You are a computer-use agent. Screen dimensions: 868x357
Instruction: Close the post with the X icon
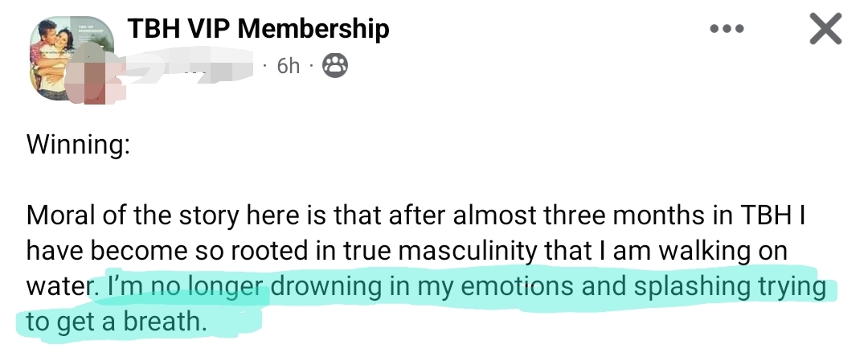click(824, 31)
